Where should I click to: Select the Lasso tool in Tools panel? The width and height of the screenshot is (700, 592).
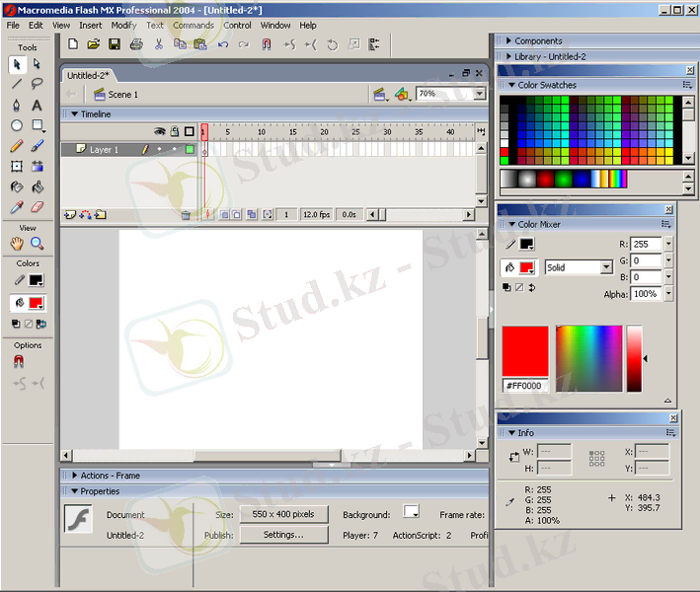pos(38,84)
